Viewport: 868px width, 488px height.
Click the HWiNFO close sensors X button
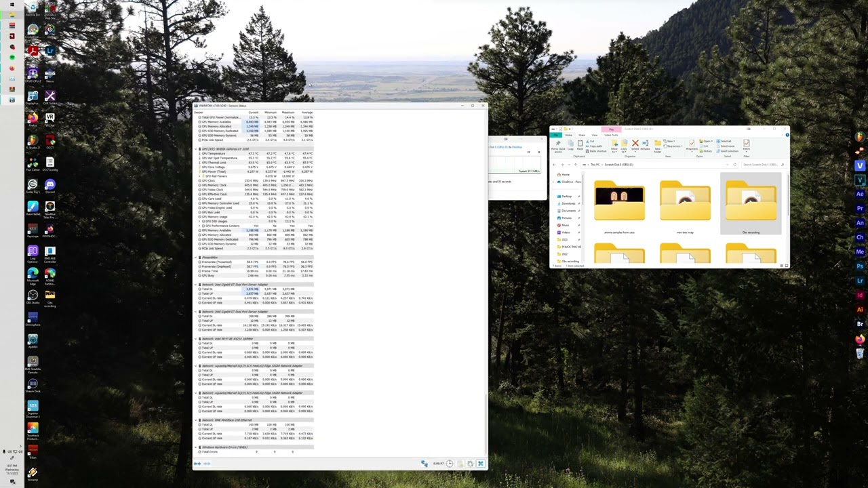pos(480,464)
